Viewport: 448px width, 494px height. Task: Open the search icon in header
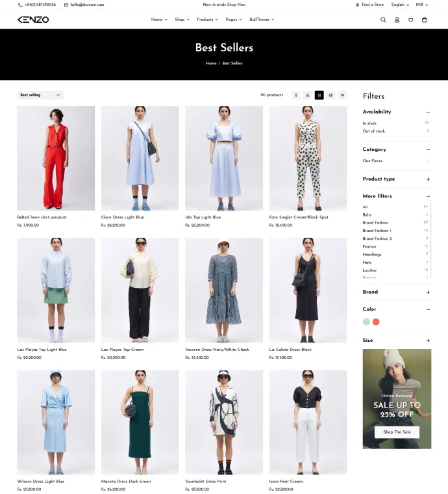[x=383, y=19]
